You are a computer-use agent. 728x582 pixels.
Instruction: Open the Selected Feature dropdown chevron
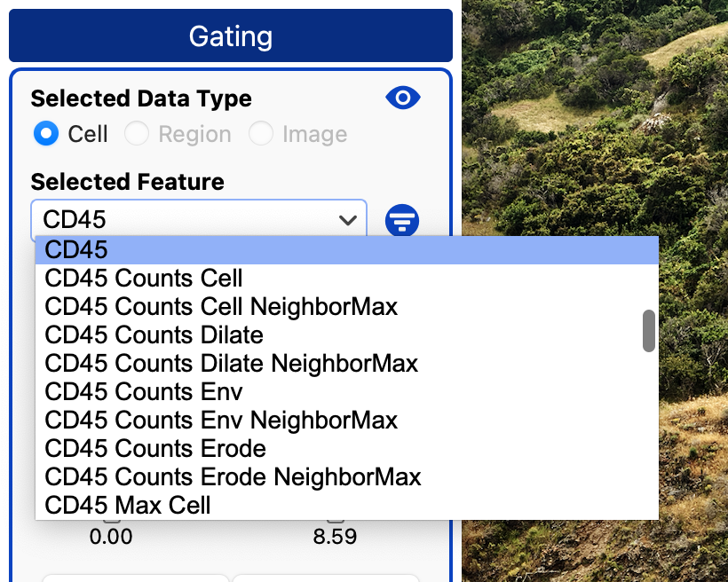[x=347, y=219]
